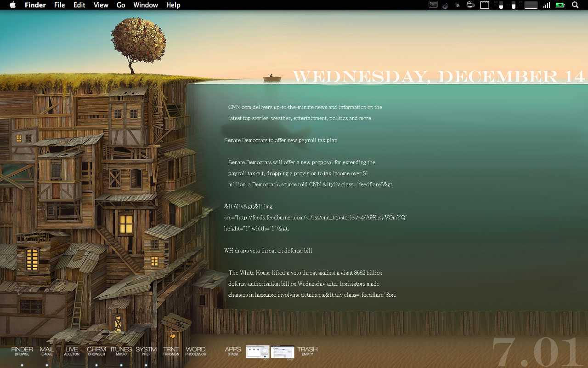Click the terminal icon in menu bar
Screen dimensions: 588x368
tap(433, 5)
